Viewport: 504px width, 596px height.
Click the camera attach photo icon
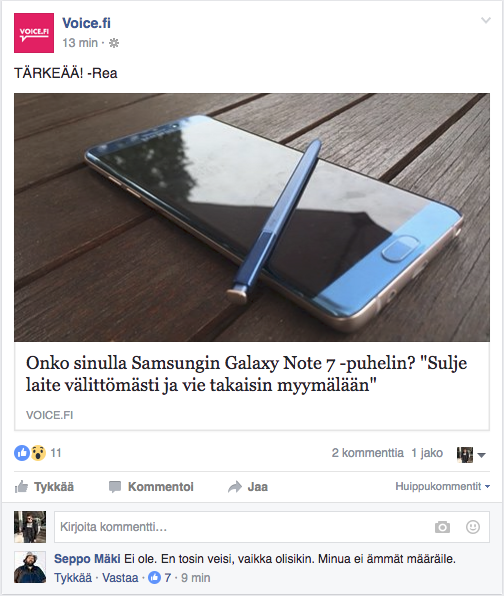442,527
